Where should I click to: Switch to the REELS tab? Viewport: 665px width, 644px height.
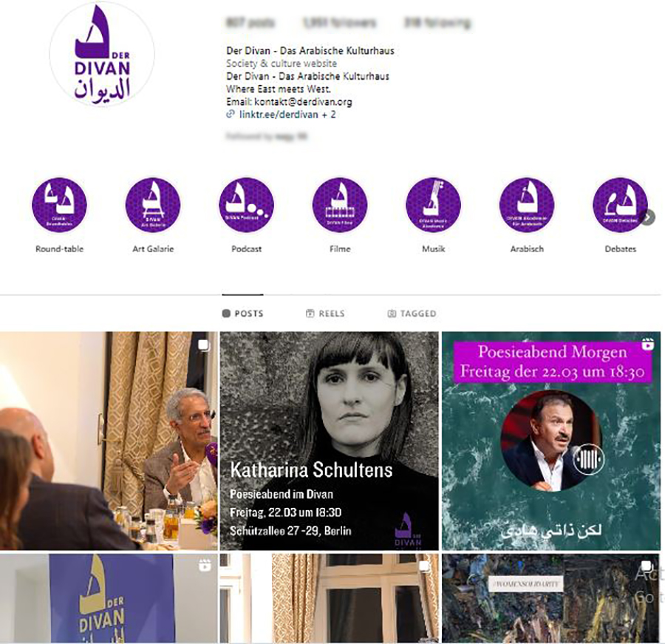click(x=325, y=313)
